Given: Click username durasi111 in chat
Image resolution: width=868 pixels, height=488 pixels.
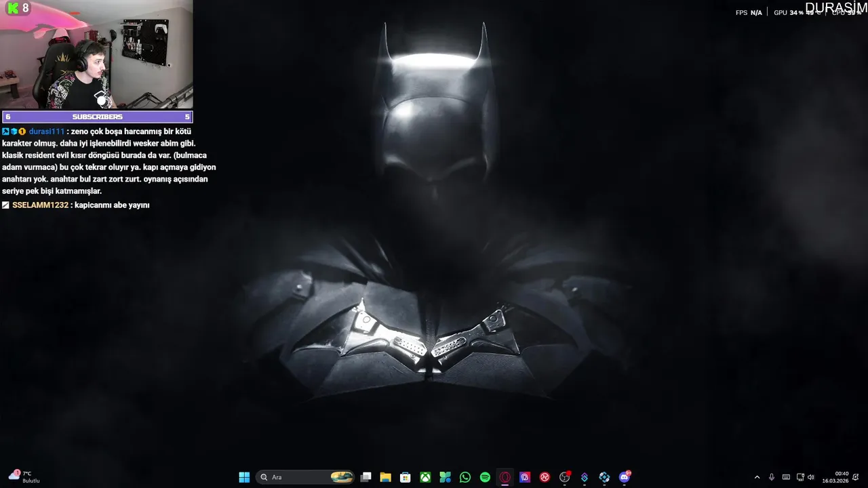Looking at the screenshot, I should pyautogui.click(x=47, y=131).
